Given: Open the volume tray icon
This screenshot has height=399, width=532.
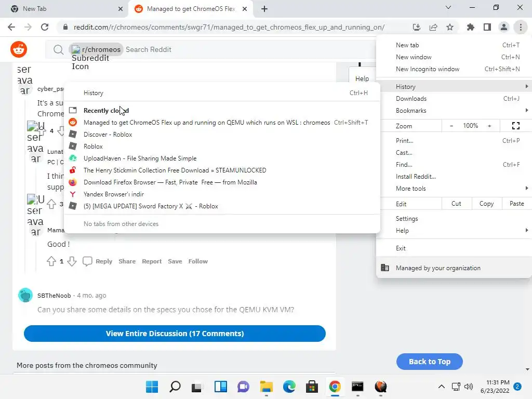Looking at the screenshot, I should (469, 387).
